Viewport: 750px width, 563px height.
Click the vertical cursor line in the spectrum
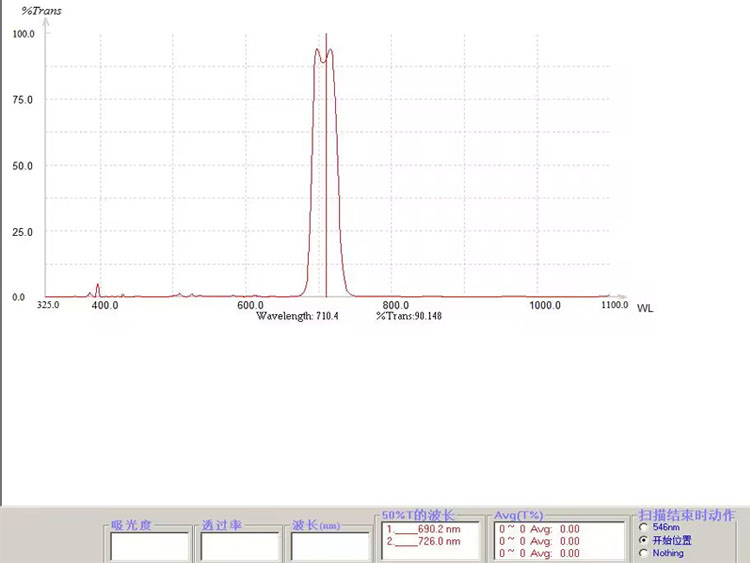click(326, 165)
